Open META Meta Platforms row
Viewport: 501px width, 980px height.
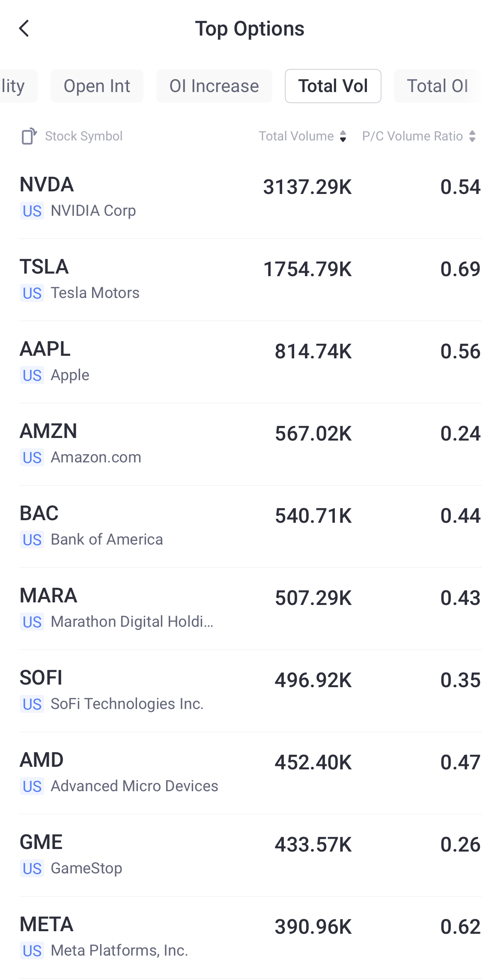click(250, 937)
